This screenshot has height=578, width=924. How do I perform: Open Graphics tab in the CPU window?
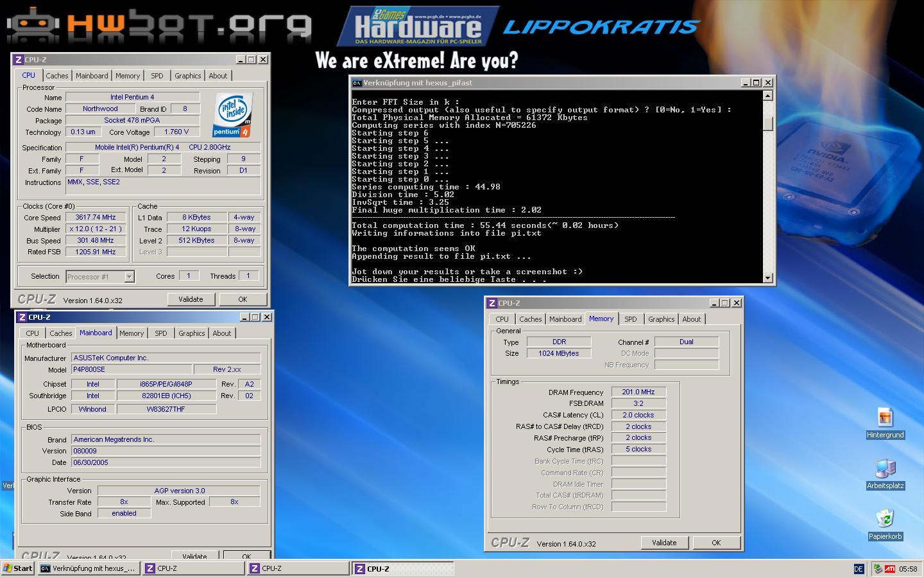pyautogui.click(x=188, y=76)
